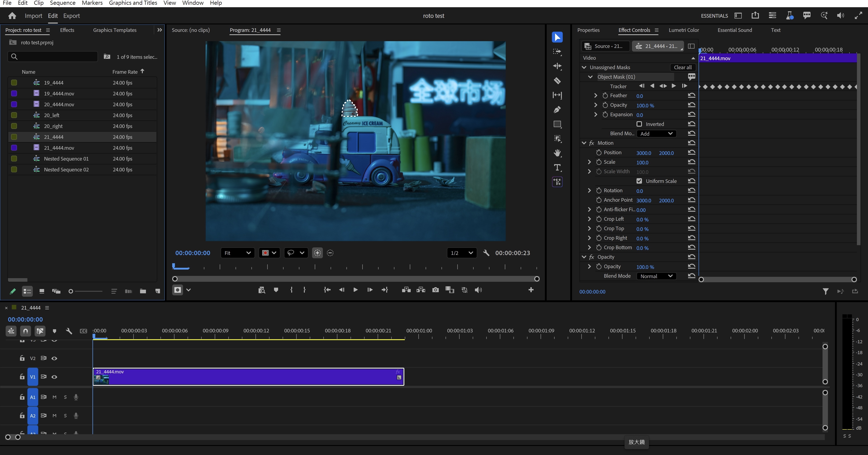Open the Fit zoom level dropdown
Screen dimensions: 868x455
tap(238, 253)
